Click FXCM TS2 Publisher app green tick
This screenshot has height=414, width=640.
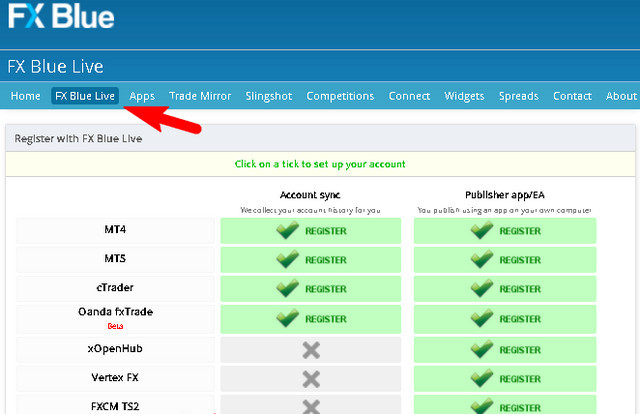(x=482, y=406)
